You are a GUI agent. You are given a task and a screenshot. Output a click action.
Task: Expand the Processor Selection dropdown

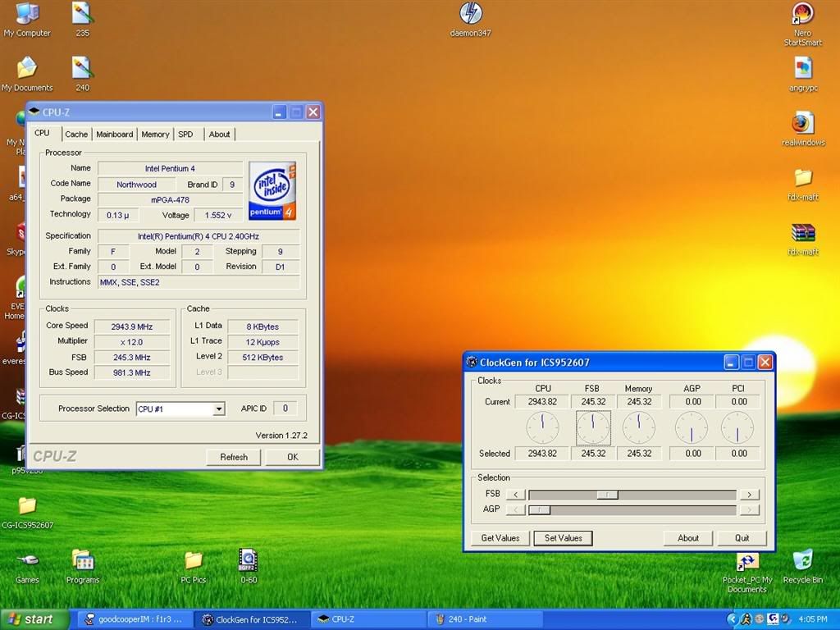click(218, 409)
